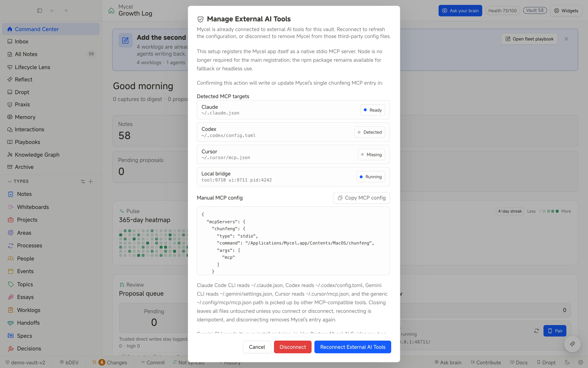
Task: Open Reflect in sidebar
Action: tap(51, 80)
